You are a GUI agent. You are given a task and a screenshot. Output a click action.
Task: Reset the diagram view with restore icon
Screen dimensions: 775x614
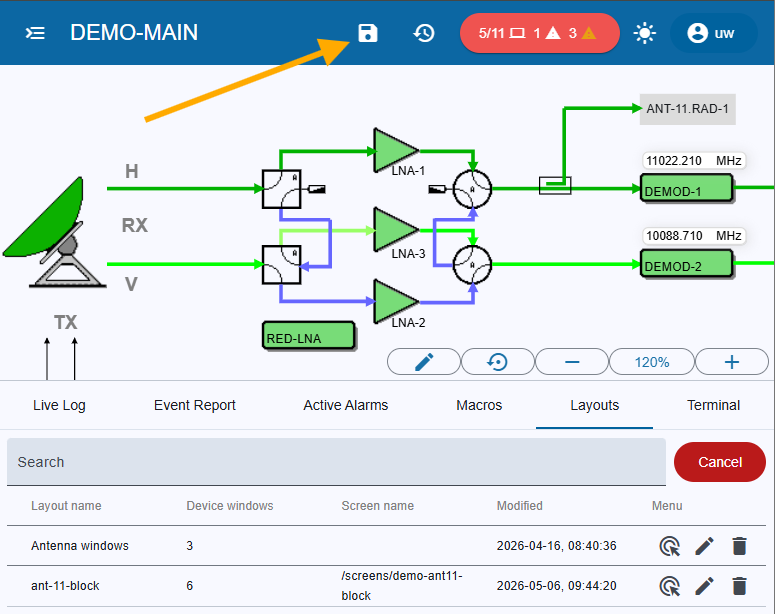pos(497,362)
